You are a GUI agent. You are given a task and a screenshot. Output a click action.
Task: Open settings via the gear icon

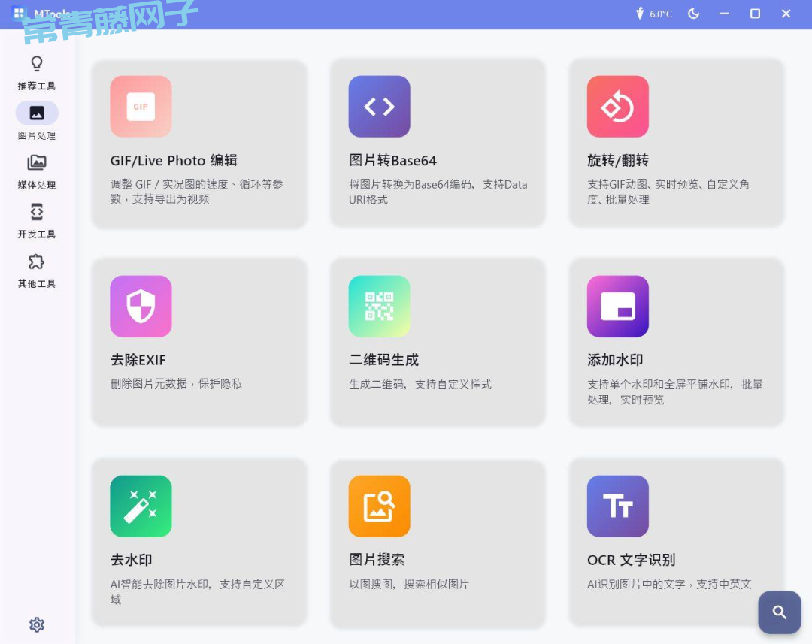[x=37, y=624]
